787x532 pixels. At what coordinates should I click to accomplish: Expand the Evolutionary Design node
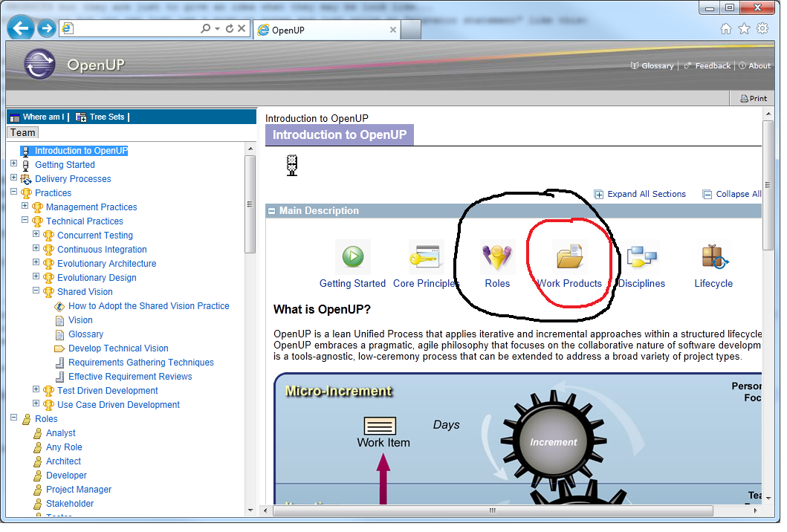36,276
